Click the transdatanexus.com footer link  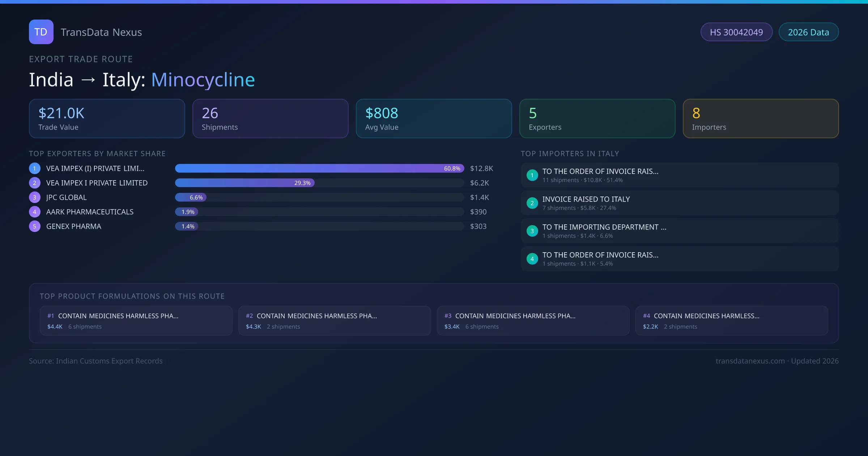coord(750,361)
